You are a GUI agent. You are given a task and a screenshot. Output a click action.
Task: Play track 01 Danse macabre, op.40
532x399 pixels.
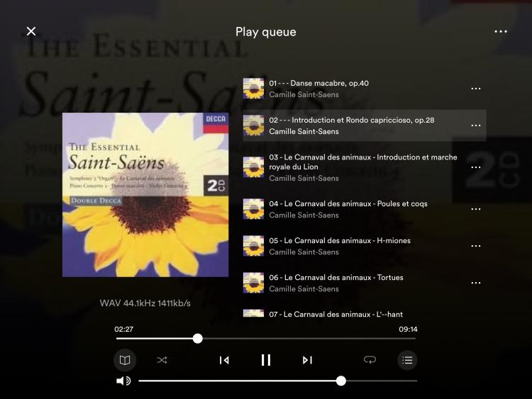point(365,89)
